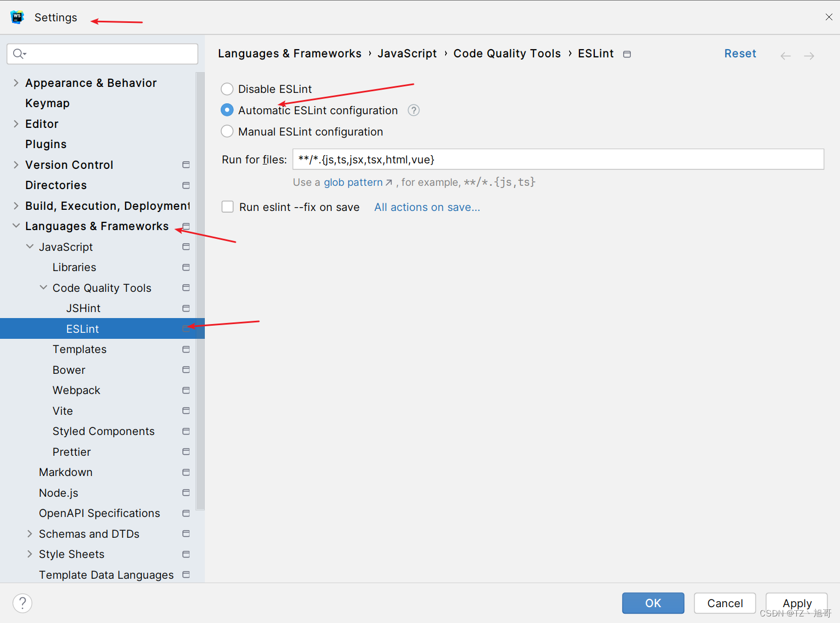Click the project icon beside Template Data Languages

click(186, 574)
